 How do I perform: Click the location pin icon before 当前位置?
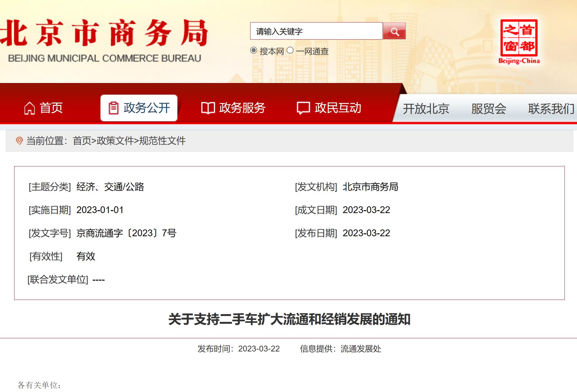click(x=19, y=141)
